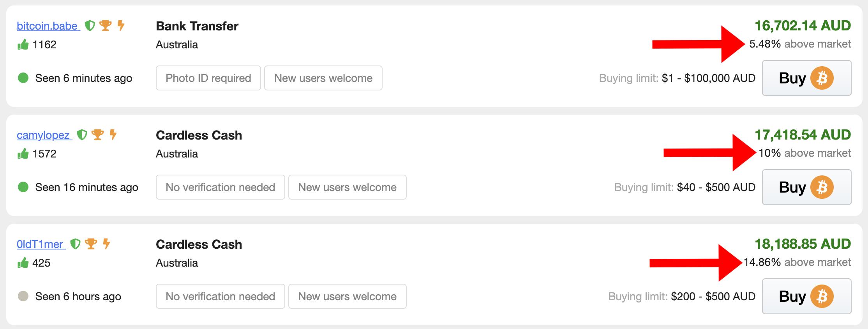This screenshot has width=868, height=329.
Task: Click the trophy icon beside camylopez
Action: click(97, 135)
